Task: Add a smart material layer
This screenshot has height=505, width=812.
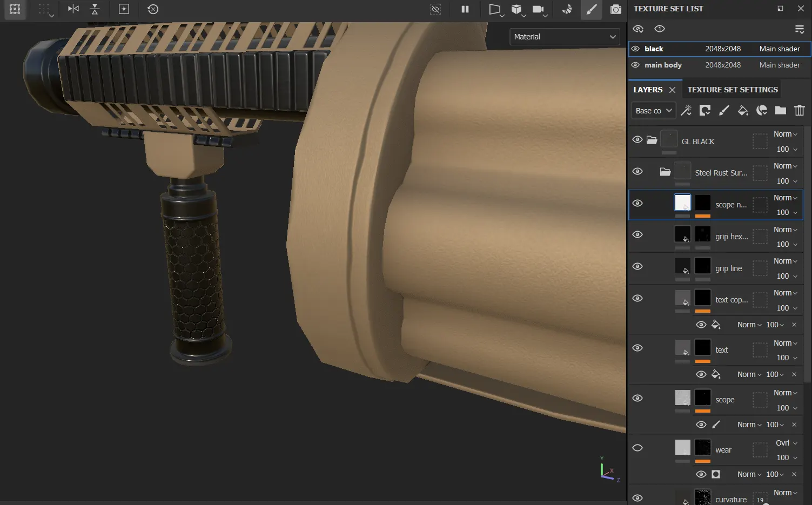Action: coord(762,111)
